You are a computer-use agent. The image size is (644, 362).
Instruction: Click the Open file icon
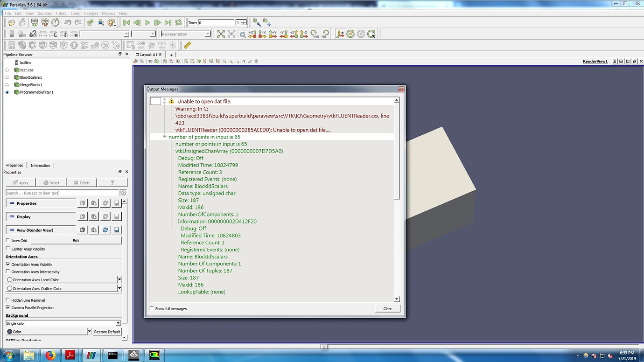tap(12, 22)
